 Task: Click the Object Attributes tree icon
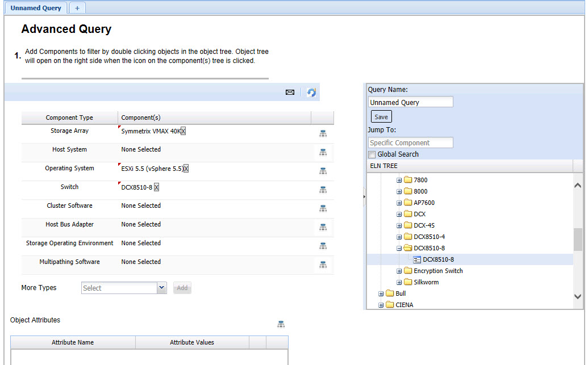click(x=281, y=324)
